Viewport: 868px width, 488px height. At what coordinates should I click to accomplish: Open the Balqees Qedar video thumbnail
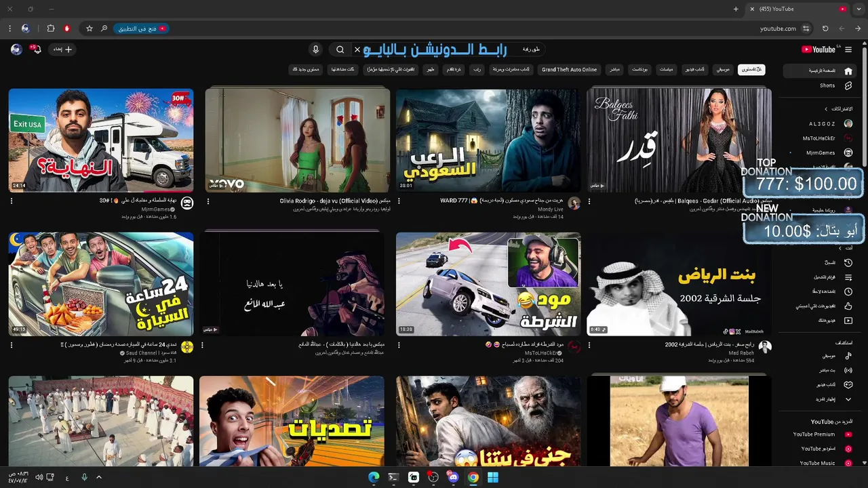(679, 140)
